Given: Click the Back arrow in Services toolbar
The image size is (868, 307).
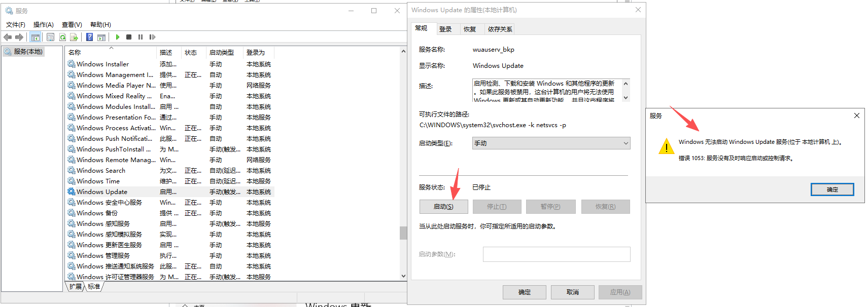Looking at the screenshot, I should [8, 37].
